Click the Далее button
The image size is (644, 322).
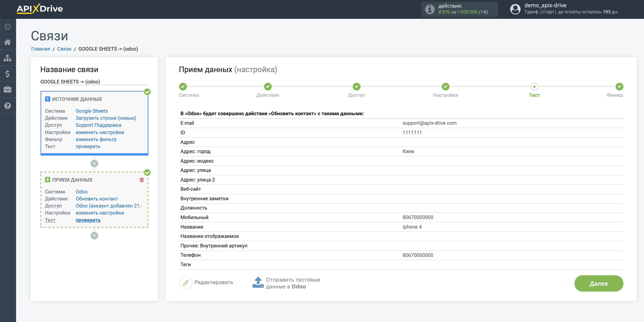[598, 283]
